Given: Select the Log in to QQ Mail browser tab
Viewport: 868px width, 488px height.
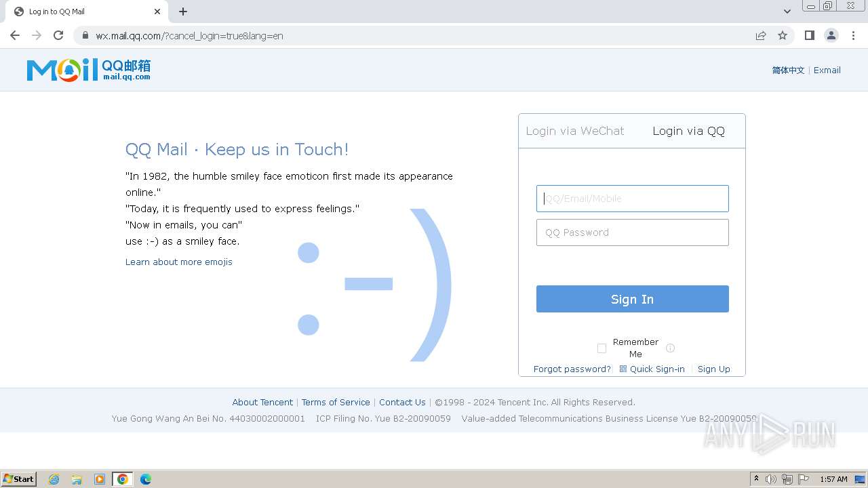Looking at the screenshot, I should (x=88, y=12).
